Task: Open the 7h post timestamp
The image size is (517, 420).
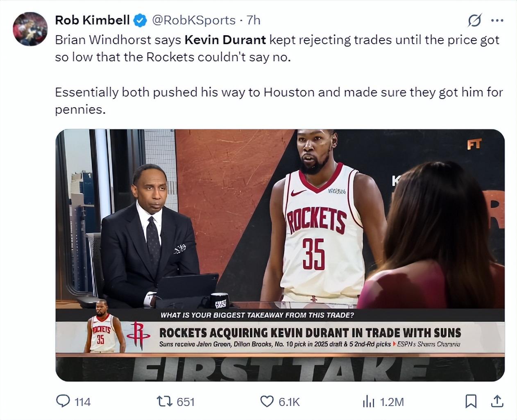Action: 254,20
